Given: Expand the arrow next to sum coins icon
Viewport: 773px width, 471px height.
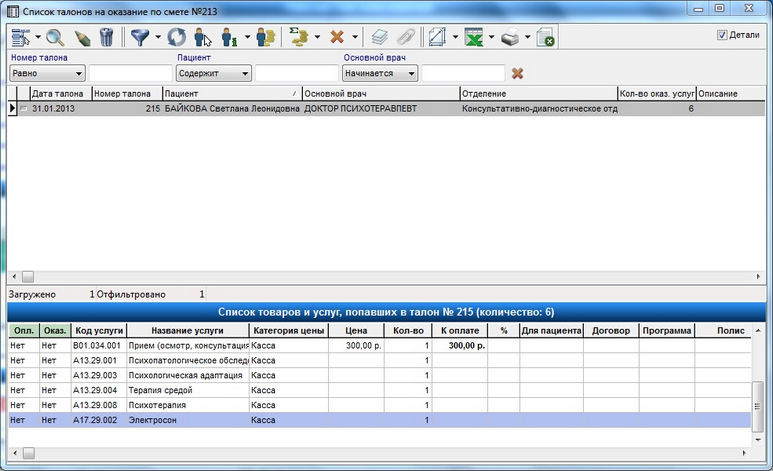Looking at the screenshot, I should [317, 37].
